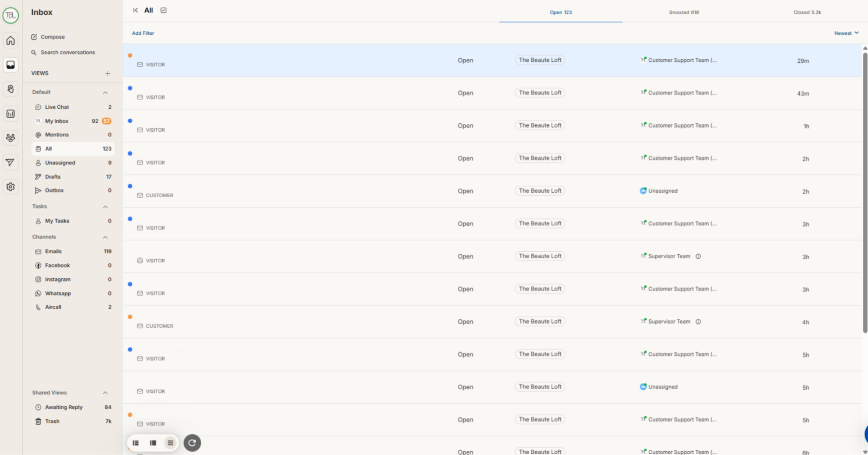The image size is (868, 455).
Task: Refresh the conversation list
Action: [x=192, y=443]
